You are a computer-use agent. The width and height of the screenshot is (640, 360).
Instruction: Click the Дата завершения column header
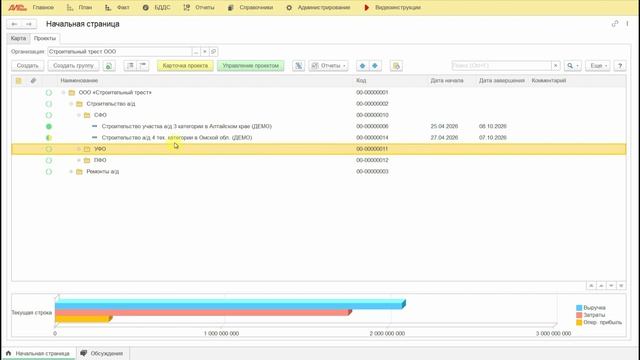click(502, 81)
